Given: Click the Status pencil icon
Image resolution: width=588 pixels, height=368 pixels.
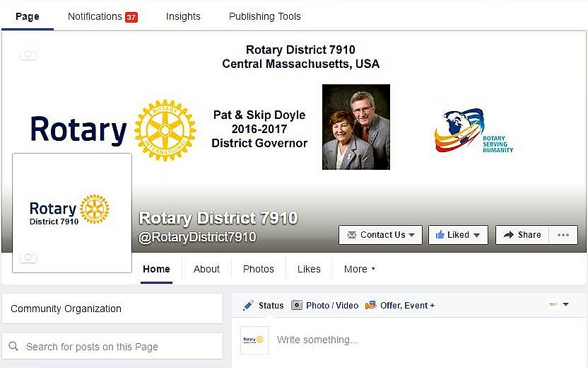Looking at the screenshot, I should 248,306.
